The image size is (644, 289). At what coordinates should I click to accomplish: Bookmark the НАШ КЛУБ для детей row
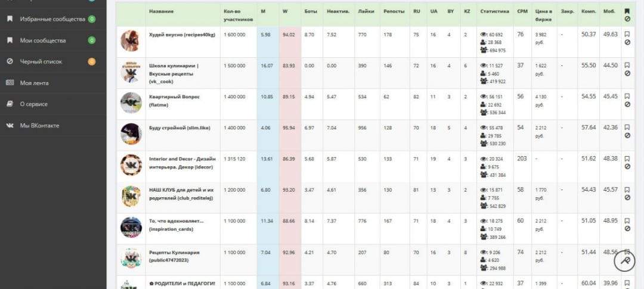627,189
